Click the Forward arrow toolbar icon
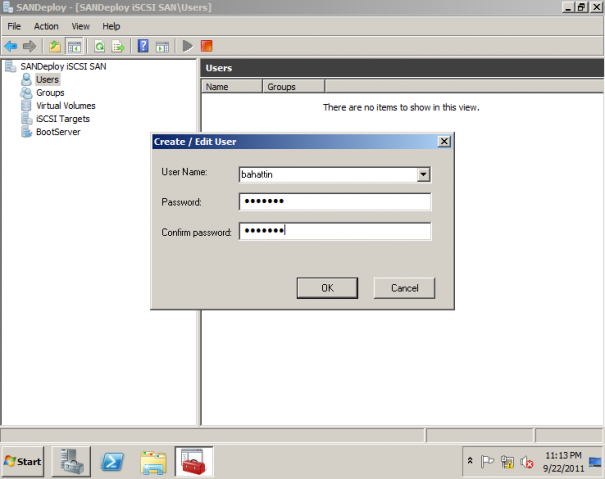Screen dimensions: 605x479 click(29, 46)
